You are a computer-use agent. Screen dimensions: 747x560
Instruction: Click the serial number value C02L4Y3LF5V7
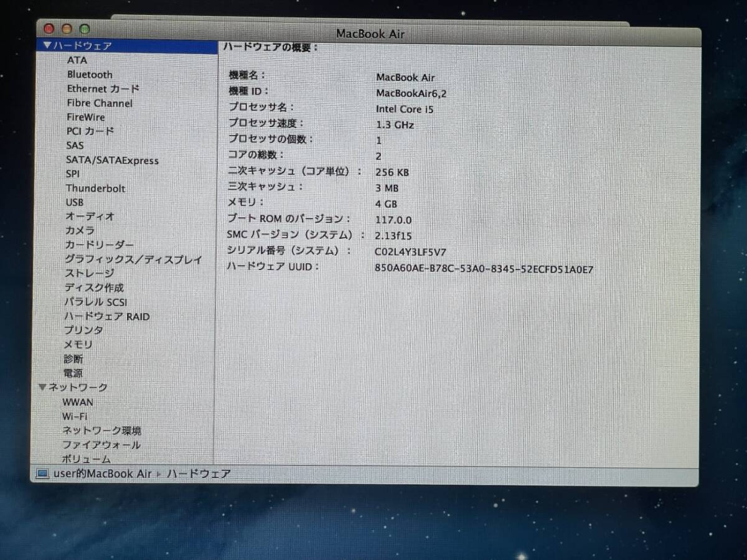coord(411,253)
